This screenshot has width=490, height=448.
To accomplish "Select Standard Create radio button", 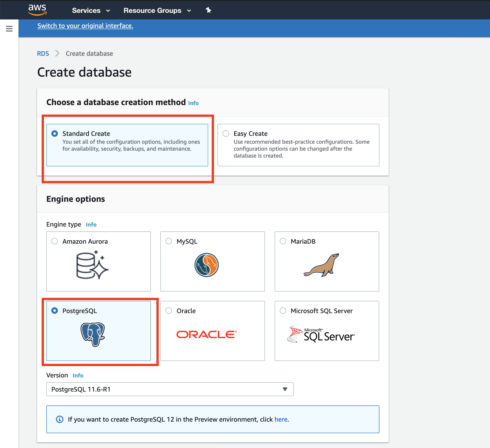I will [x=55, y=134].
